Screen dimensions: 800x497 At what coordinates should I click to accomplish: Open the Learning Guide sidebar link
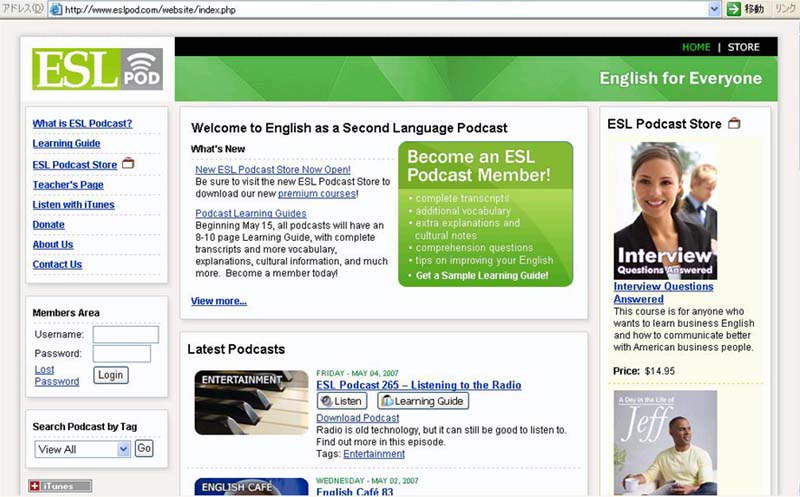point(66,143)
